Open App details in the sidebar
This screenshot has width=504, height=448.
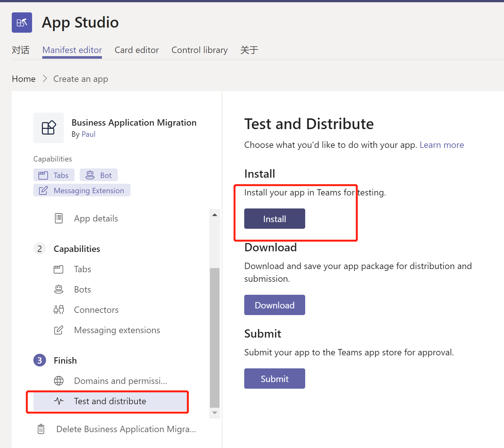(96, 218)
